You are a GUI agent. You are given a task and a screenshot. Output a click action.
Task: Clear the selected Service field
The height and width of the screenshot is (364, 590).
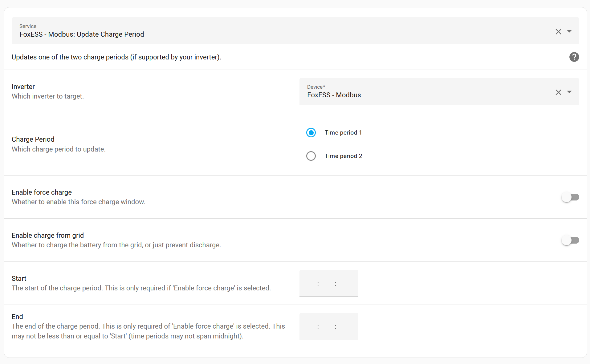[559, 32]
